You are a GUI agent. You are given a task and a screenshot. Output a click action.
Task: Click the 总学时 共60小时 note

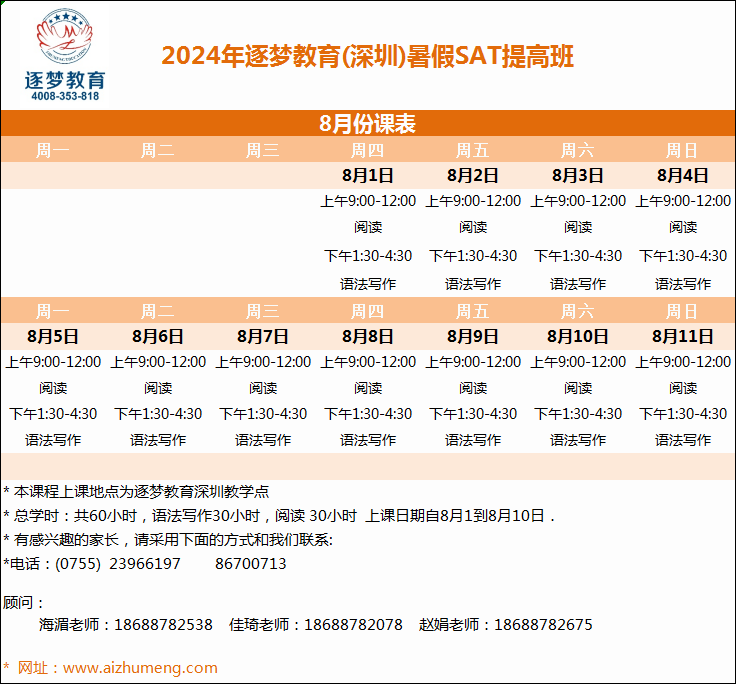click(x=279, y=516)
